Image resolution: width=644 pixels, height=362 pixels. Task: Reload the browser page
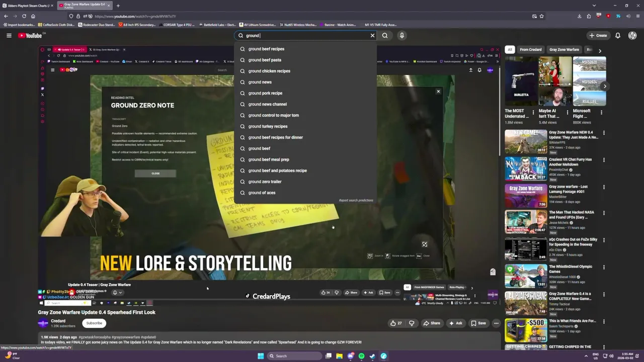coord(24,16)
